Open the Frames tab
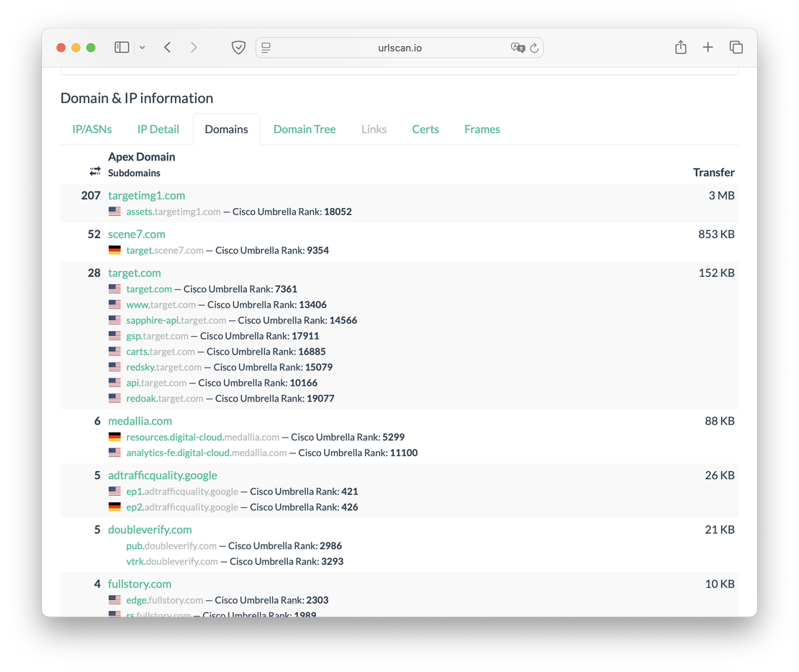This screenshot has height=672, width=799. click(482, 130)
